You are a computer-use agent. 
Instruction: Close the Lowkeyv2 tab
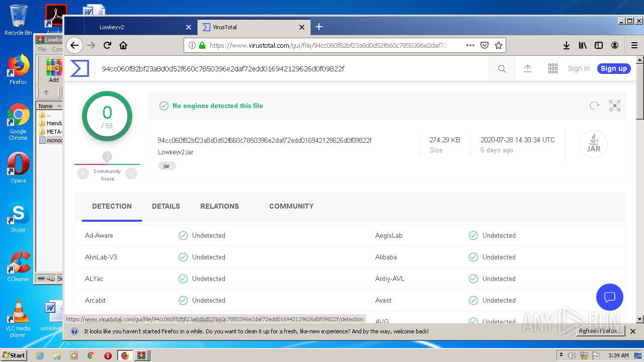coord(189,27)
